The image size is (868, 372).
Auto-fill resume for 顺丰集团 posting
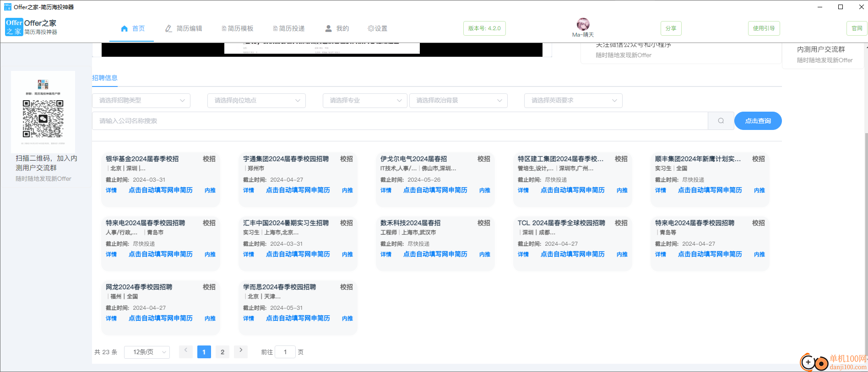(x=710, y=190)
